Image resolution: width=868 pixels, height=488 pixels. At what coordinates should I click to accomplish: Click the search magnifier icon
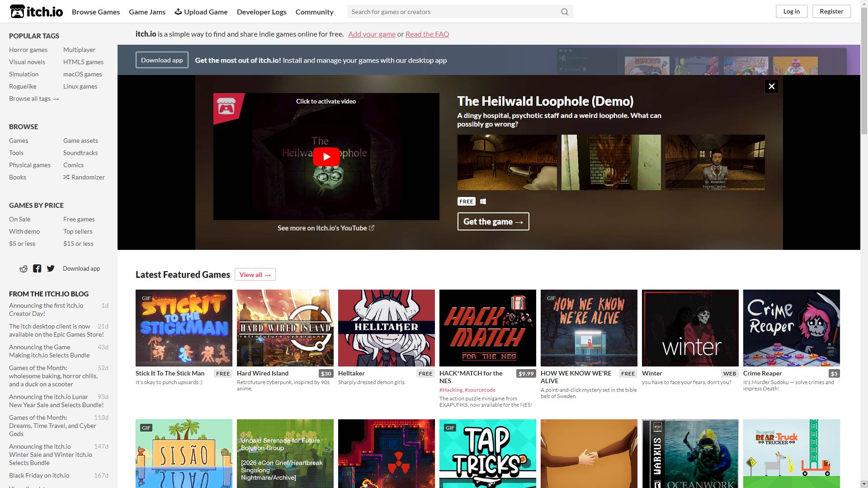pos(565,12)
